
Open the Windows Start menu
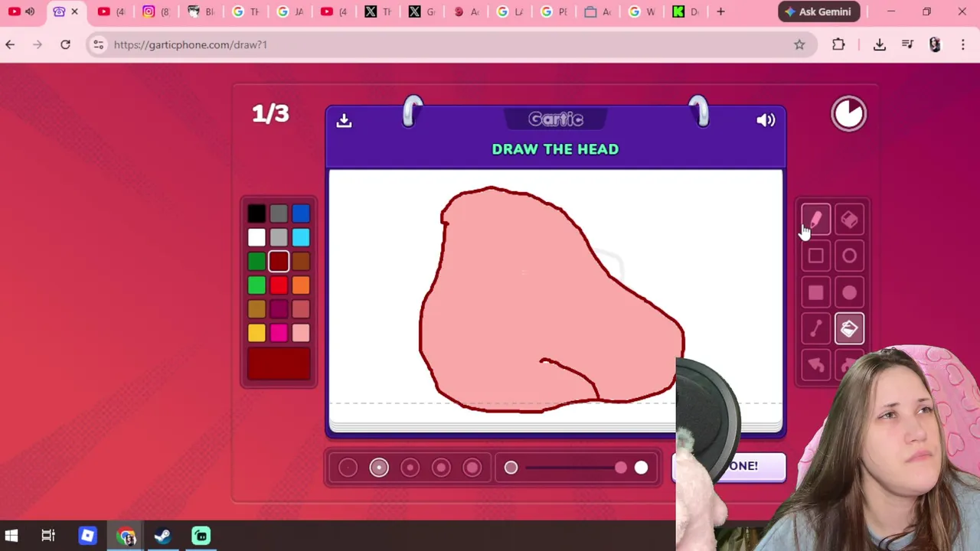click(11, 536)
